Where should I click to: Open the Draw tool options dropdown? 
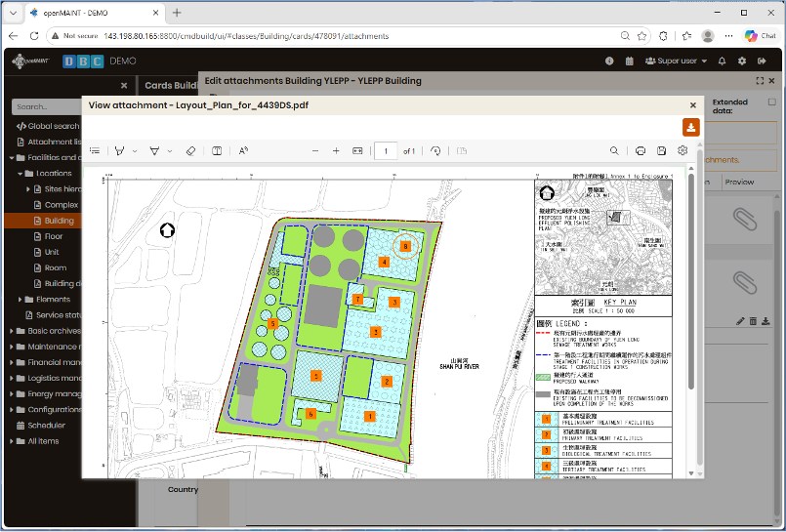(135, 150)
